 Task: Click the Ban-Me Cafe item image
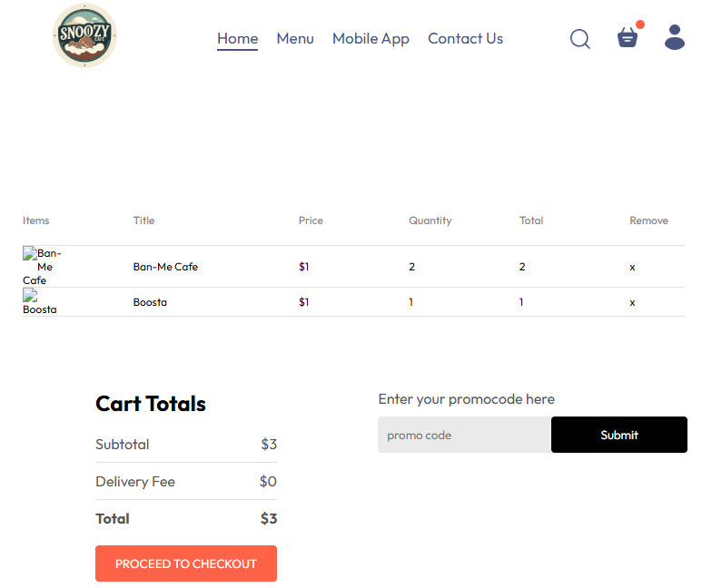click(41, 267)
